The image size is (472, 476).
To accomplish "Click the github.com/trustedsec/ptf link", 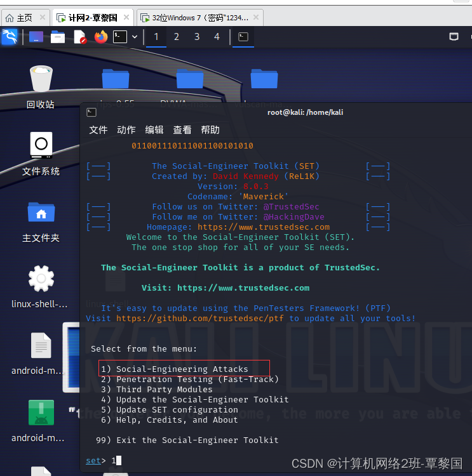I will [x=200, y=319].
